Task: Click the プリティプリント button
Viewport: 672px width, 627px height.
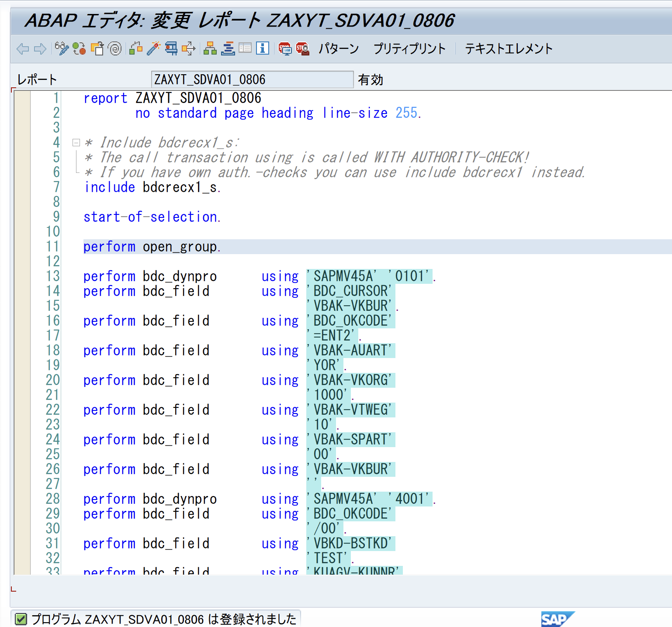Action: [409, 48]
